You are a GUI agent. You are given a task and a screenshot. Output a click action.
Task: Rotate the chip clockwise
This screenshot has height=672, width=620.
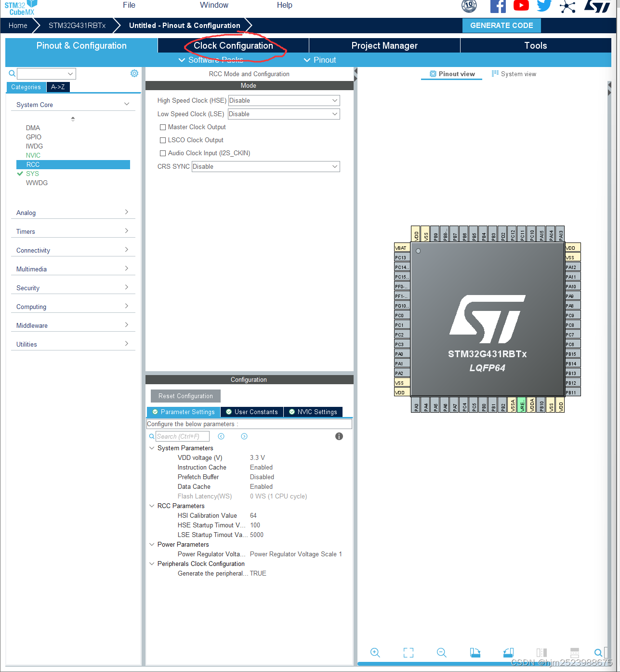click(x=475, y=652)
